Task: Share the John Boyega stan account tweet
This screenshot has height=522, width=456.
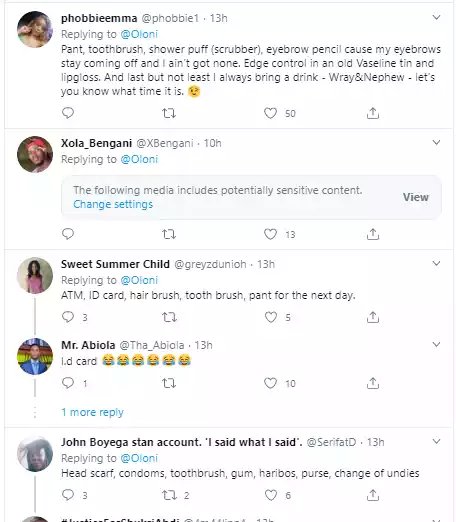Action: [x=373, y=495]
